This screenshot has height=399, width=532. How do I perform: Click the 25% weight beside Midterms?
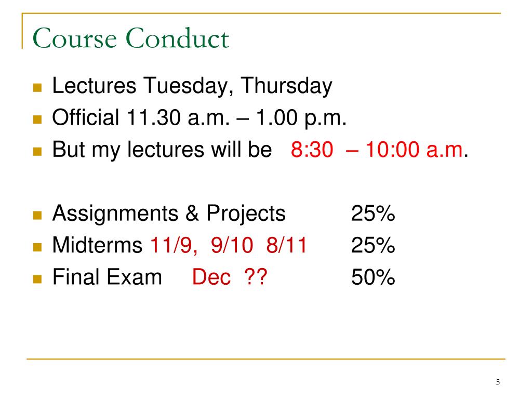tap(373, 245)
